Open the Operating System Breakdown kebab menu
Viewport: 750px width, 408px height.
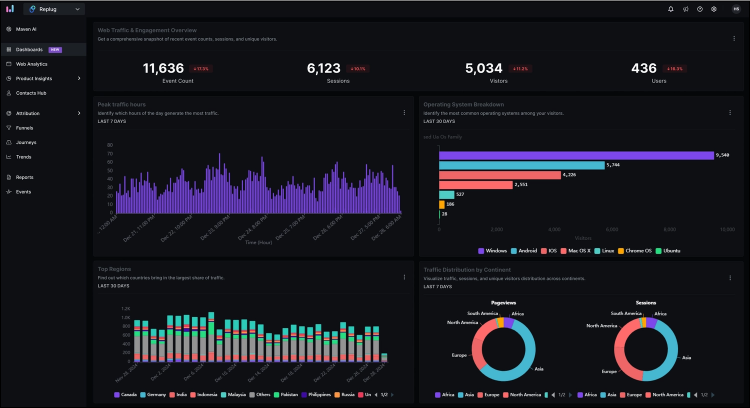[x=730, y=113]
